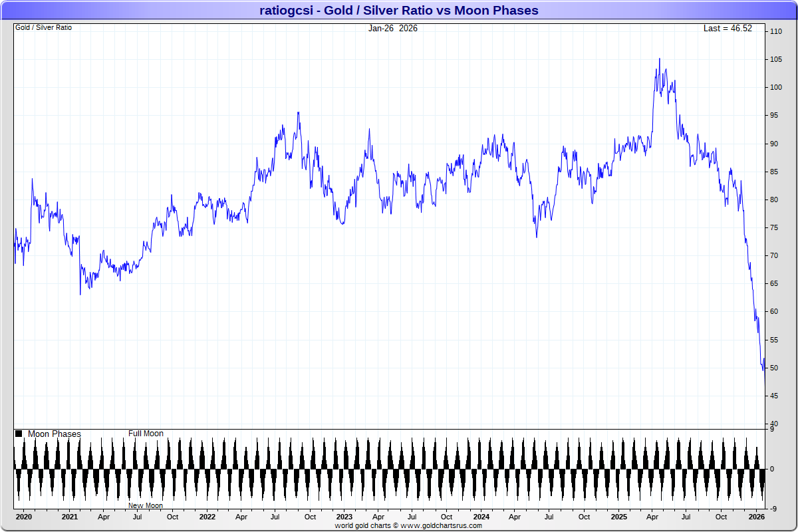Click the 60 tick on the ratio axis
Screen dimensions: 798x532
pyautogui.click(x=774, y=311)
